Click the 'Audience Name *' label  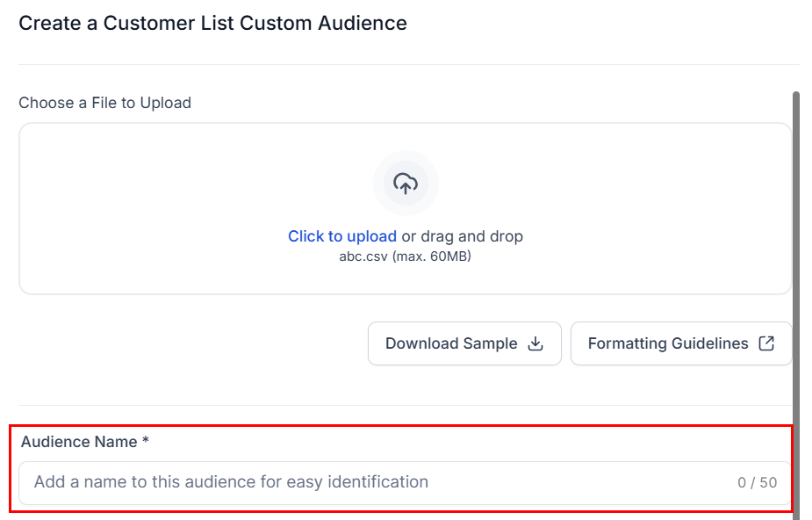(x=85, y=442)
